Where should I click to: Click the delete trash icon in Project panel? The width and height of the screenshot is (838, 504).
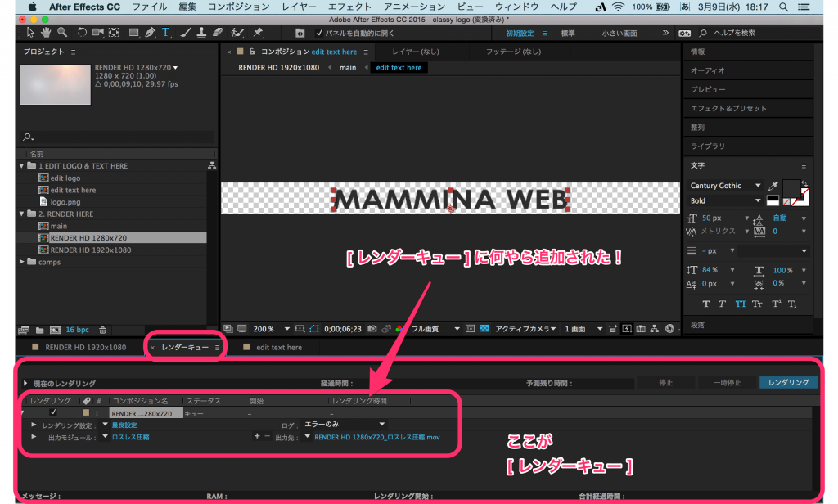click(x=102, y=330)
